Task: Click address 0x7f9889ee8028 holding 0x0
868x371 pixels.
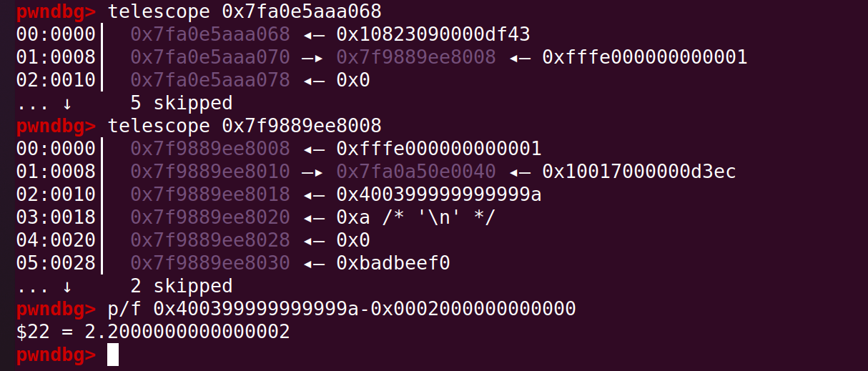Action: [x=210, y=240]
